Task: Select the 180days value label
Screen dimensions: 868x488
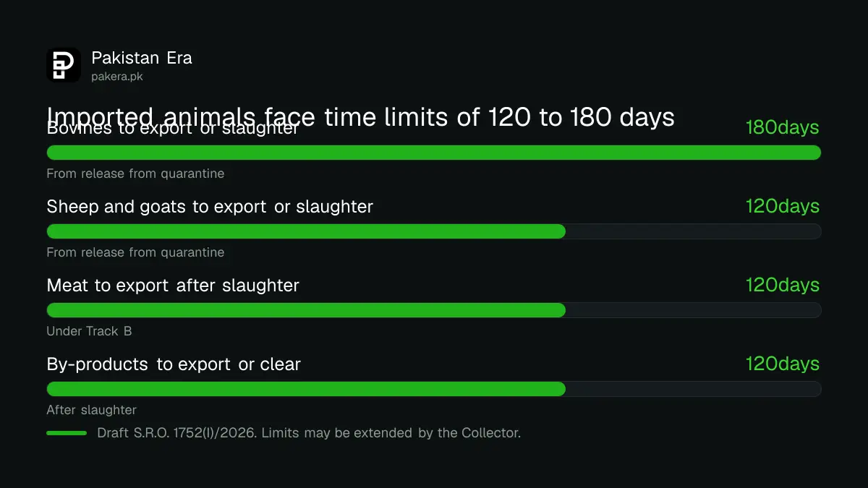Action: click(x=783, y=128)
